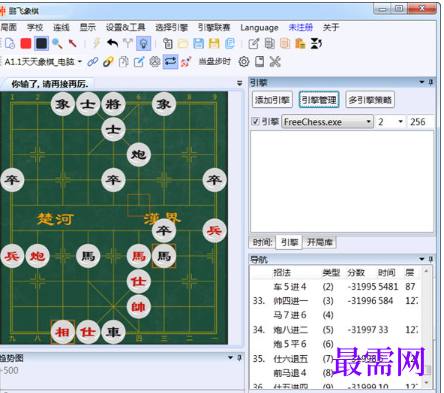Image resolution: width=444 pixels, height=393 pixels.
Task: Click the gray documents copy icon
Action: click(269, 43)
